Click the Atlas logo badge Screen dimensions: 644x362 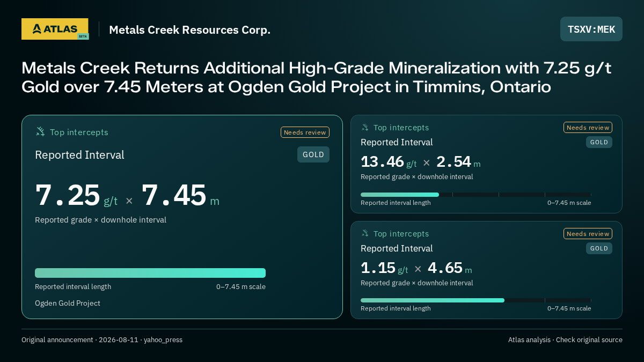coord(55,29)
